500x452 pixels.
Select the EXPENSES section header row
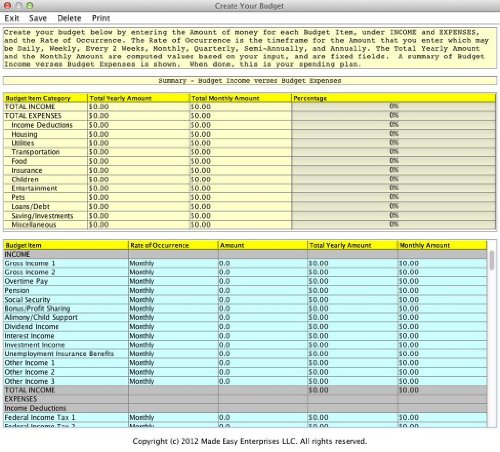coord(245,399)
